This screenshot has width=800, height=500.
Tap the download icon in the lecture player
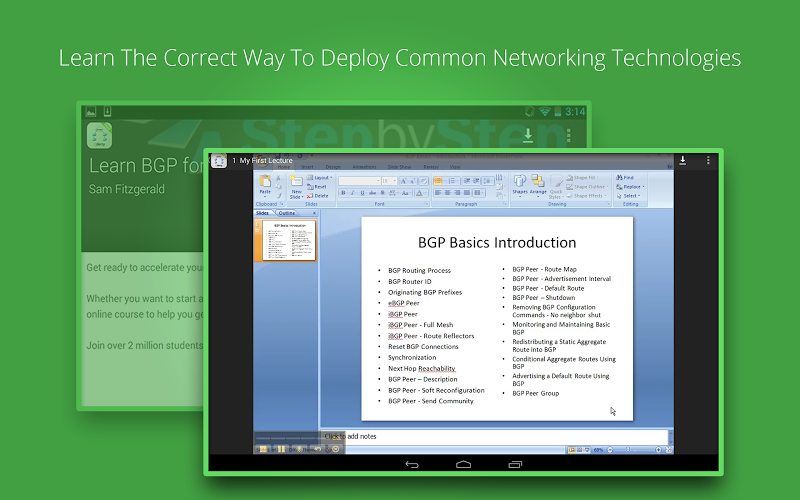coord(682,161)
